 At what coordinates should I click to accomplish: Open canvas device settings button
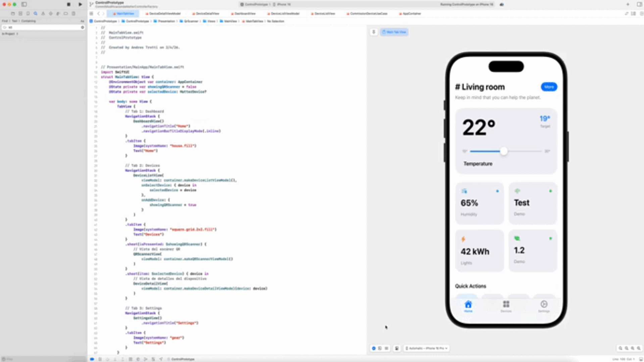(397, 348)
